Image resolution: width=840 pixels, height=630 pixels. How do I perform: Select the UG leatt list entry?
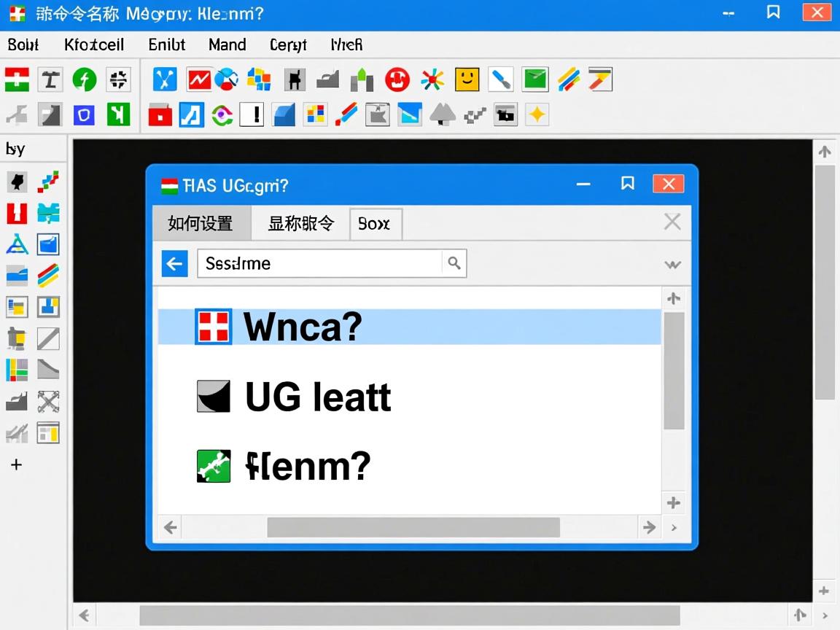click(x=318, y=397)
